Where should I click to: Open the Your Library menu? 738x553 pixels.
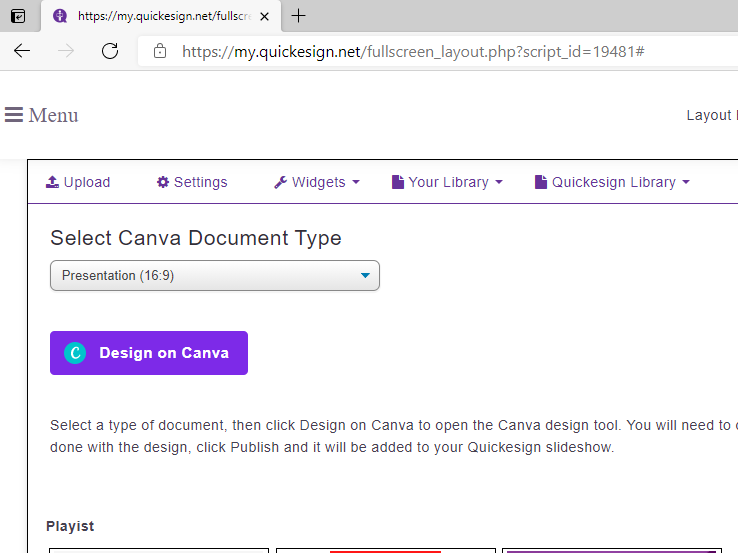tap(448, 182)
